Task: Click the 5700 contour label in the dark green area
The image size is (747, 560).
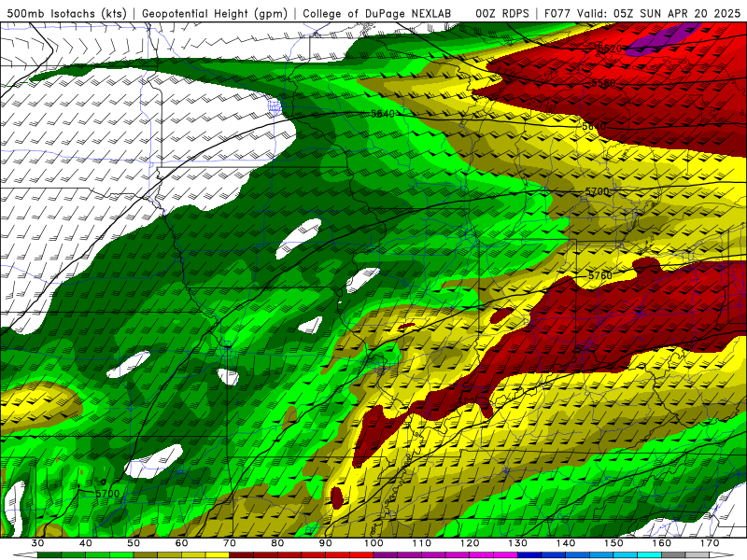Action: pos(107,494)
